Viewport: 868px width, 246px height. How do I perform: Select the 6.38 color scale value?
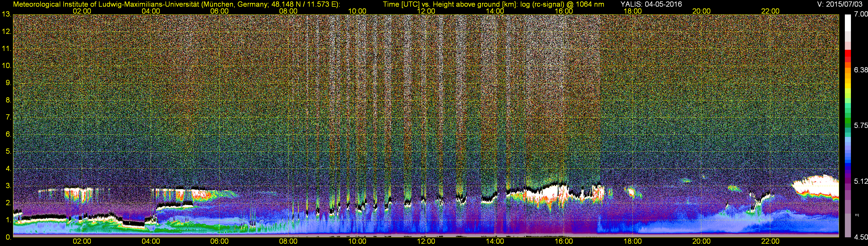tap(861, 70)
